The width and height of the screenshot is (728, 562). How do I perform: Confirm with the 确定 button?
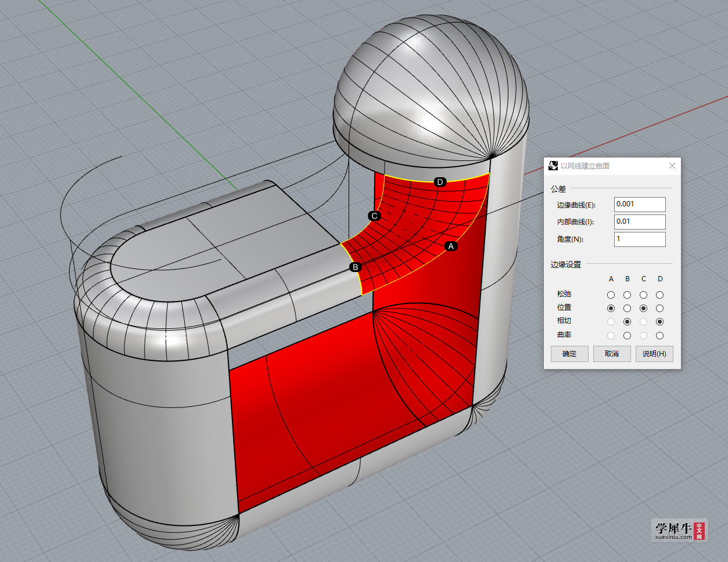569,354
